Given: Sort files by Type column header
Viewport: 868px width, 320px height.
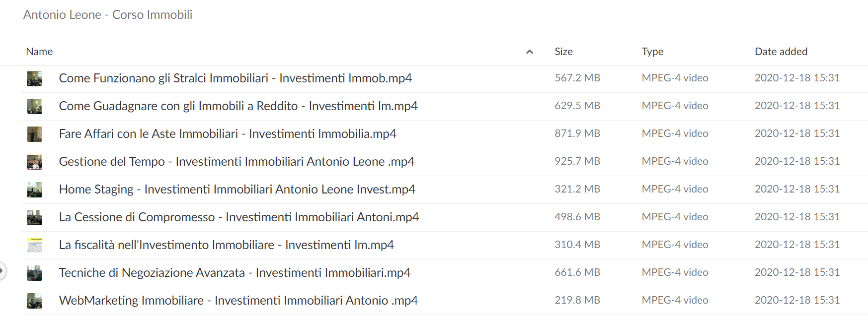Looking at the screenshot, I should click(652, 52).
